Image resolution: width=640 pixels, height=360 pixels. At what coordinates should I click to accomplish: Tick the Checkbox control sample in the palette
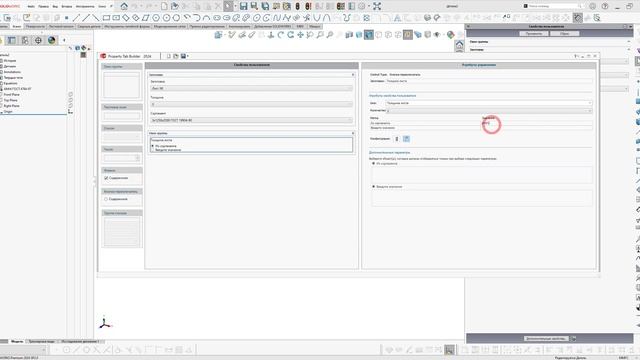[x=106, y=178]
